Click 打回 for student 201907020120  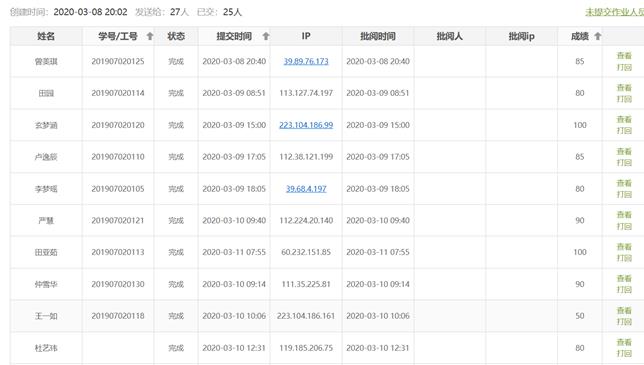click(x=624, y=131)
